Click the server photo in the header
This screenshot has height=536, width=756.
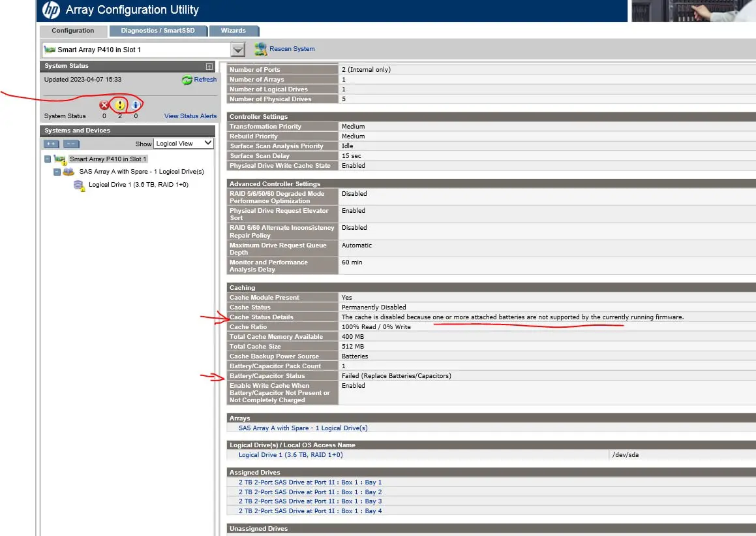pyautogui.click(x=694, y=10)
